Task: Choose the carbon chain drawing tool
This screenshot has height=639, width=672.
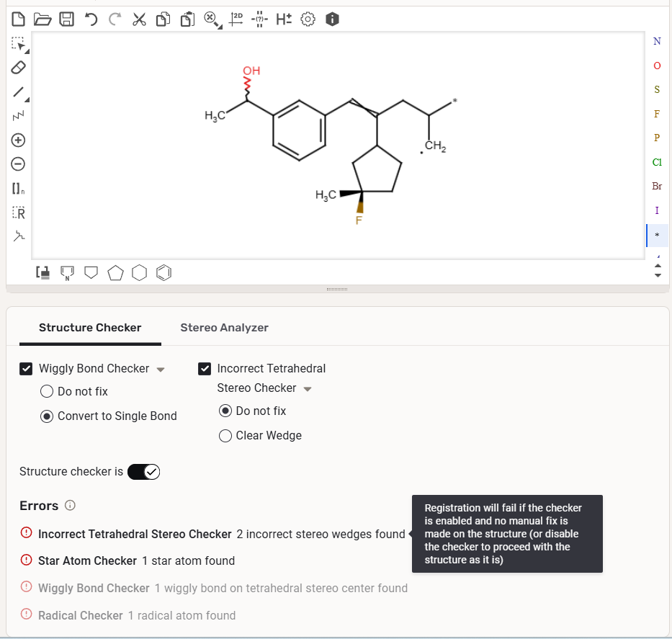Action: click(18, 115)
